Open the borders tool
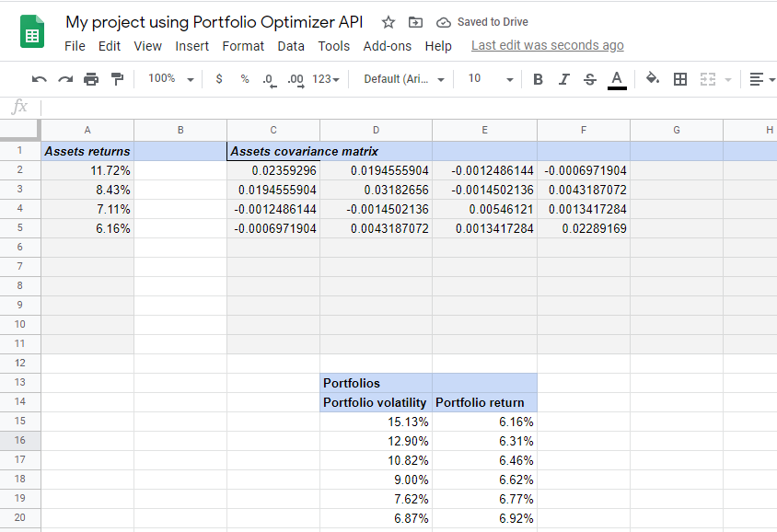The height and width of the screenshot is (532, 777). [680, 79]
